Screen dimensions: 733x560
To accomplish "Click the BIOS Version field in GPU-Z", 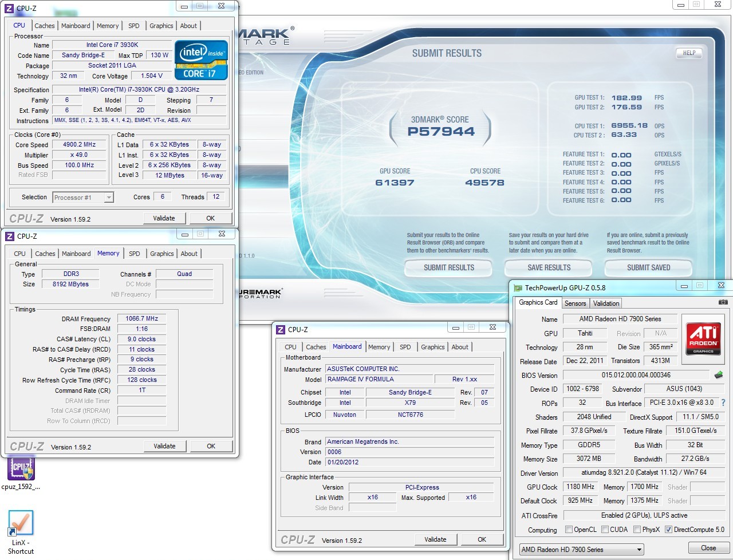I will [x=636, y=375].
